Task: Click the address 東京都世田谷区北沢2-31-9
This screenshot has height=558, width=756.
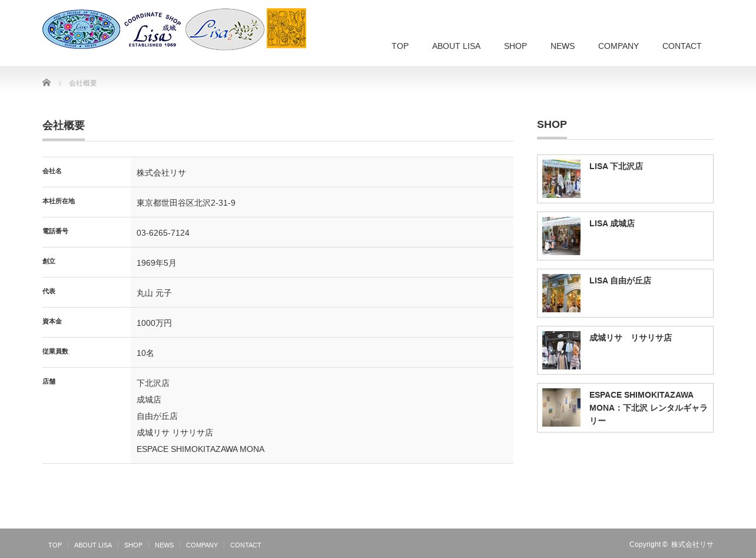Action: (186, 203)
